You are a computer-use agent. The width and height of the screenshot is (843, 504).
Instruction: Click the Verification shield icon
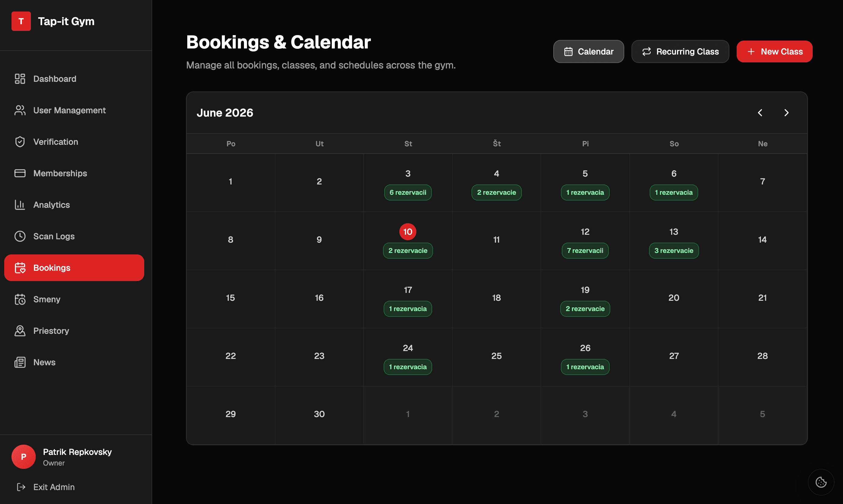click(x=20, y=142)
